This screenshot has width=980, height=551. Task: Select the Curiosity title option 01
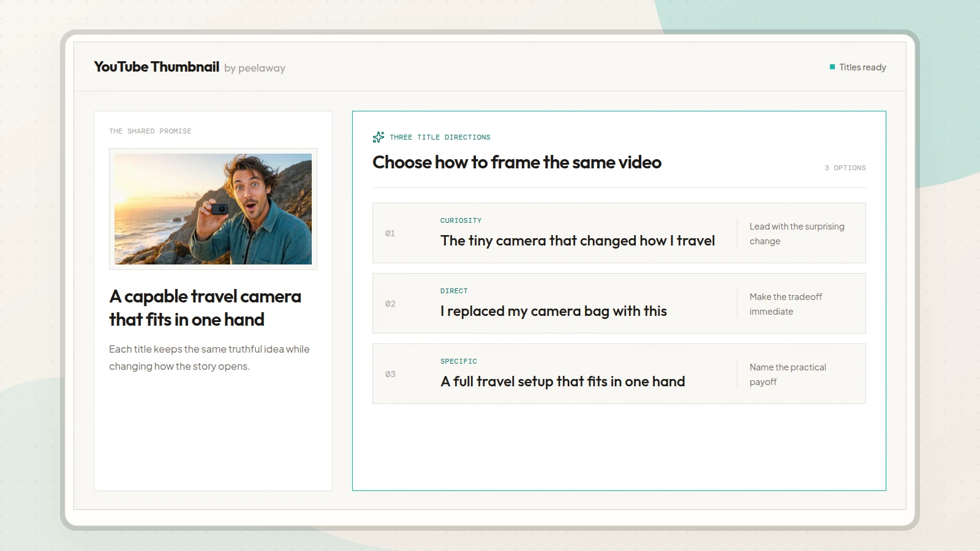(x=619, y=233)
